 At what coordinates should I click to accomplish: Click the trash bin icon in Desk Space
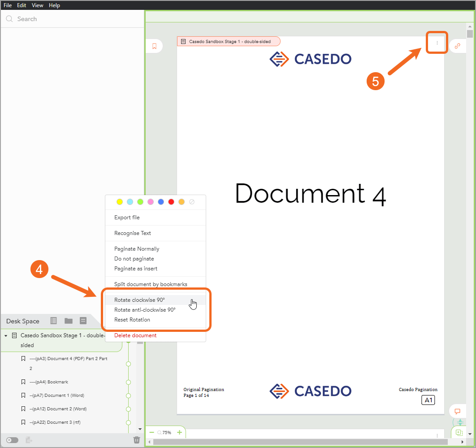click(137, 440)
